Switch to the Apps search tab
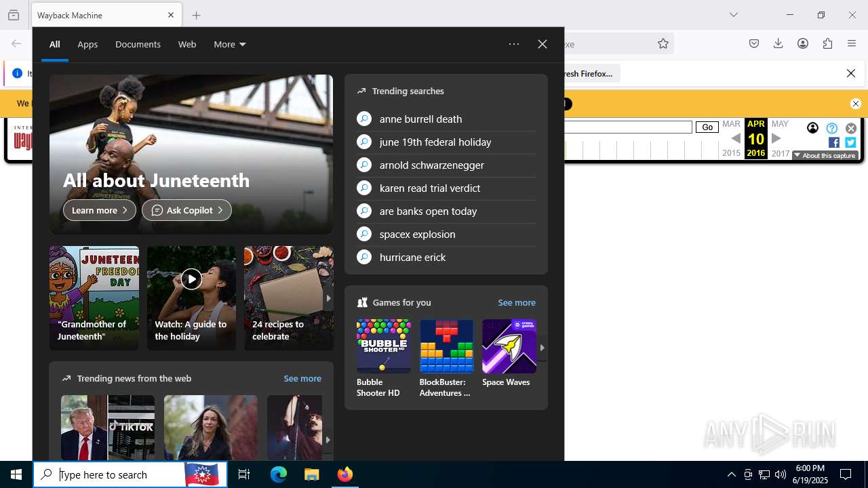This screenshot has width=868, height=488. click(87, 44)
